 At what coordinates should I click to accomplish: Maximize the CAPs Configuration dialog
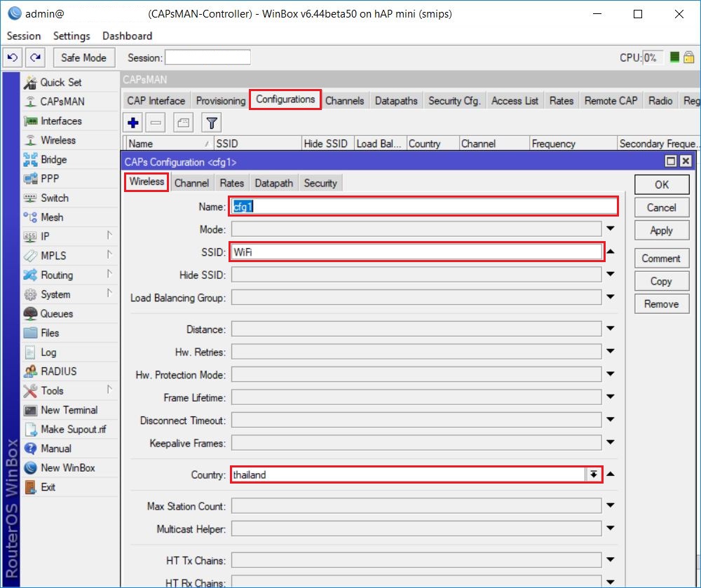(671, 161)
